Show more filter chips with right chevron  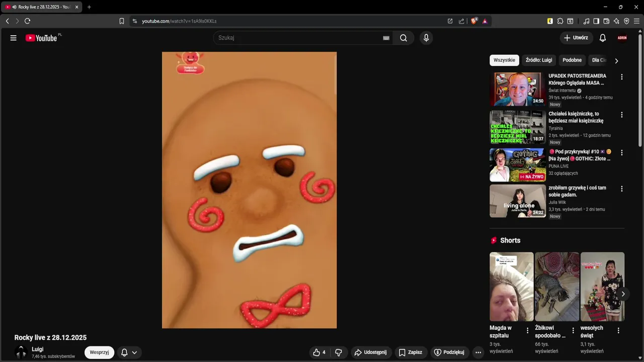[616, 60]
